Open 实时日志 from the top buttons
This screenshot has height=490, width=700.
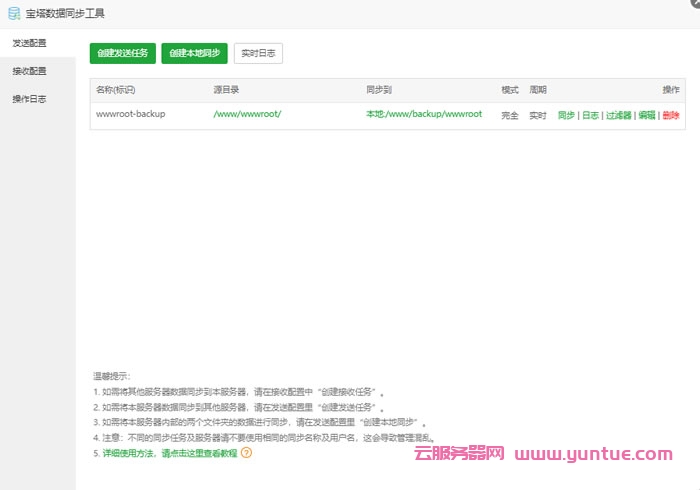pos(259,53)
